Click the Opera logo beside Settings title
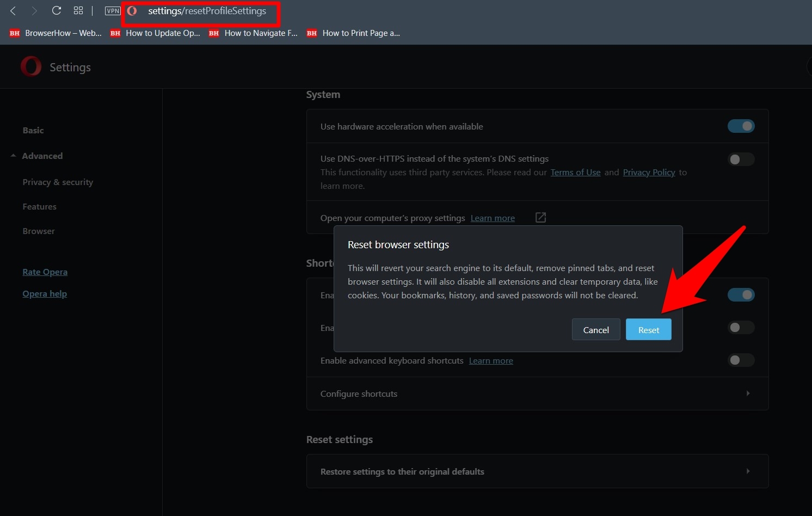Viewport: 812px width, 516px height. pyautogui.click(x=31, y=66)
